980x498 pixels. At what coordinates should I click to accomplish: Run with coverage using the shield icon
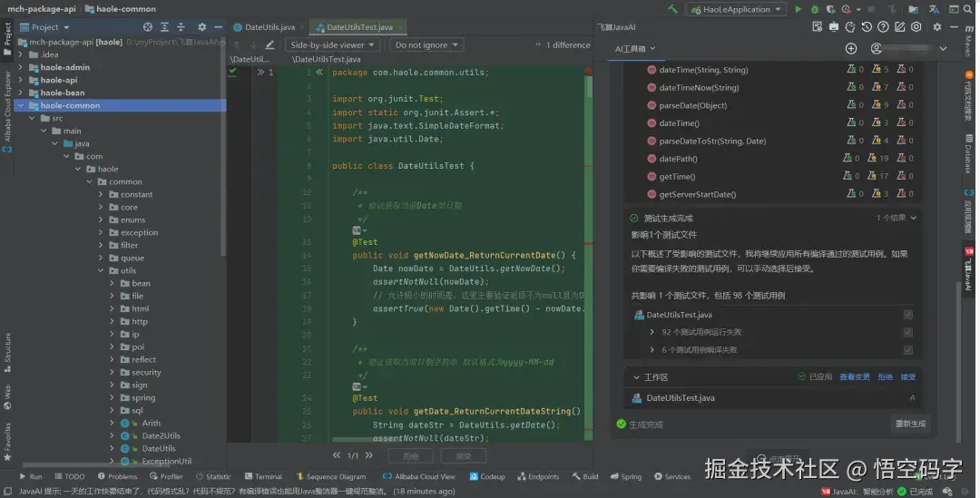830,9
